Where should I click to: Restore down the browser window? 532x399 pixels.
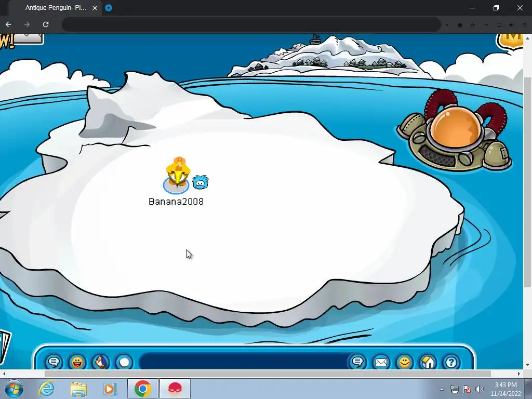point(496,8)
